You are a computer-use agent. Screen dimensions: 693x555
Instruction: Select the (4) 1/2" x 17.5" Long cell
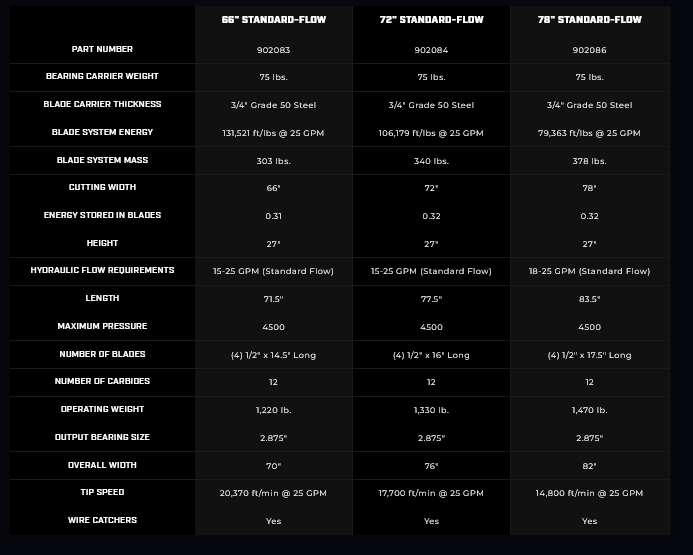589,355
